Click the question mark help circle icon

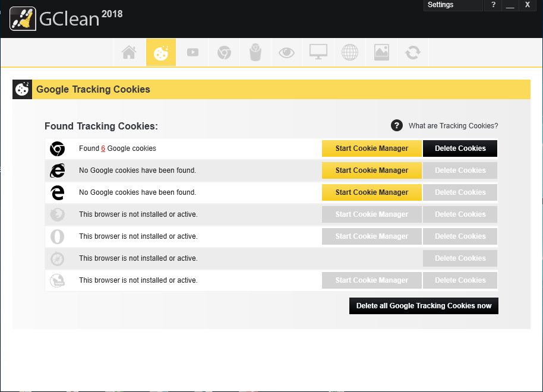(x=396, y=125)
